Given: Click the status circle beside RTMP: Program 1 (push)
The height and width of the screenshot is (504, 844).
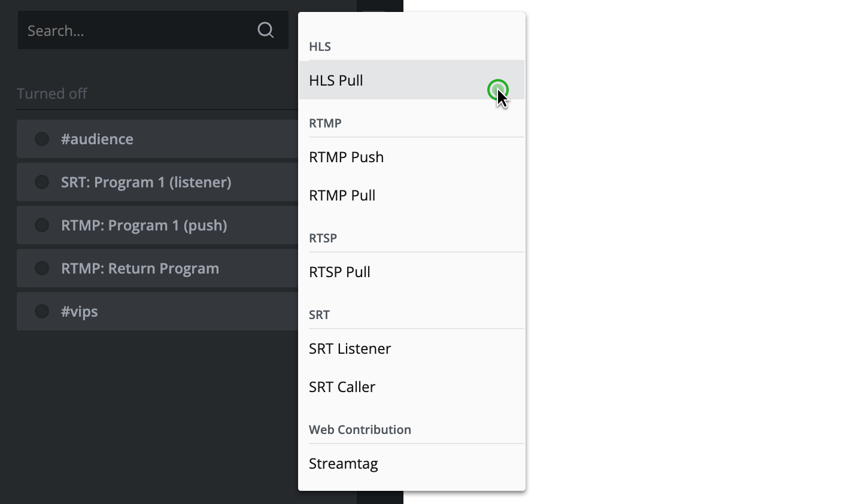Looking at the screenshot, I should coord(41,225).
